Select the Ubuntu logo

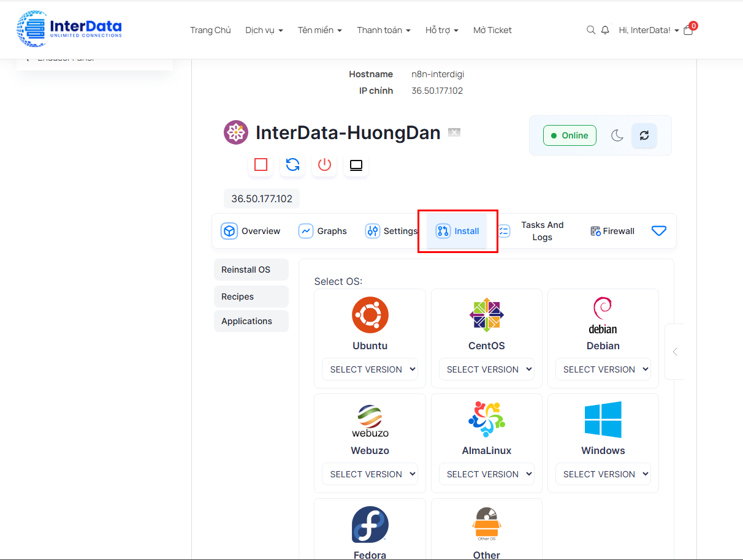(370, 315)
